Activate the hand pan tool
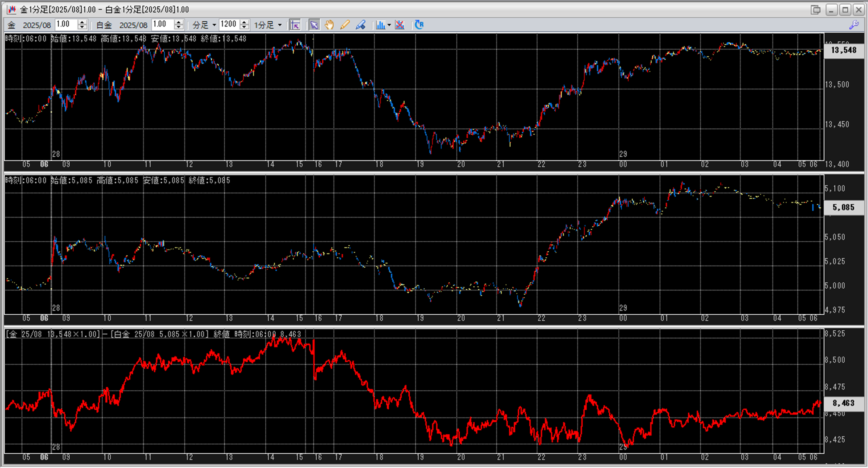868x468 pixels. coord(329,25)
